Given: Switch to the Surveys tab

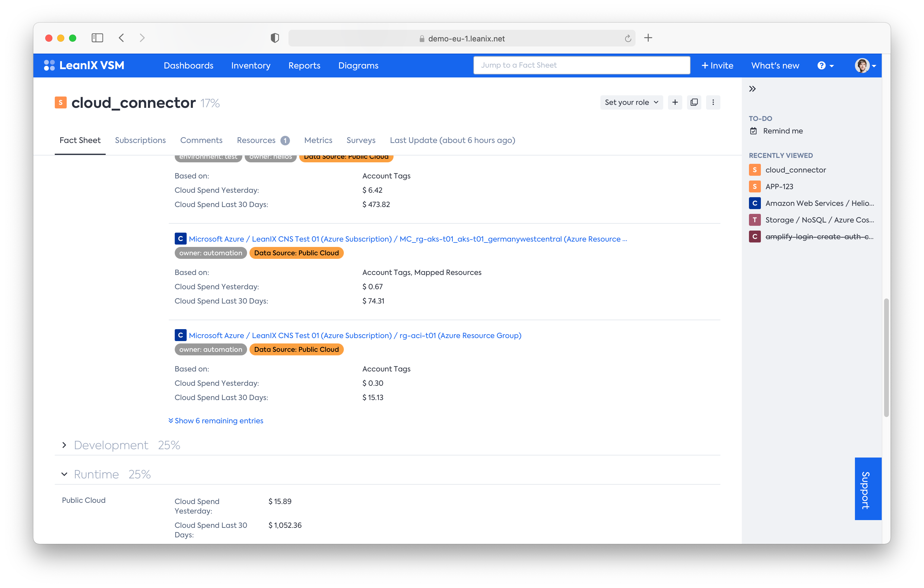Looking at the screenshot, I should [361, 140].
